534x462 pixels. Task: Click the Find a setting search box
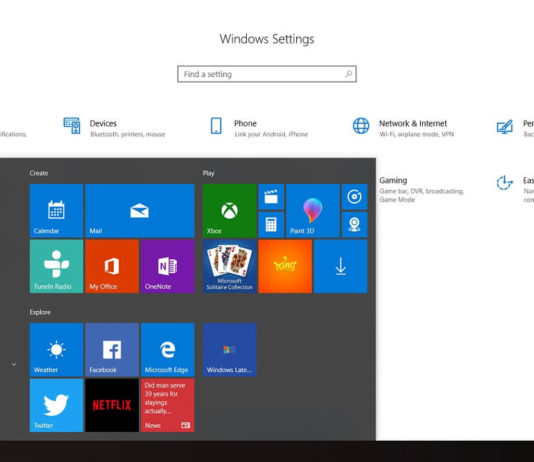[267, 74]
